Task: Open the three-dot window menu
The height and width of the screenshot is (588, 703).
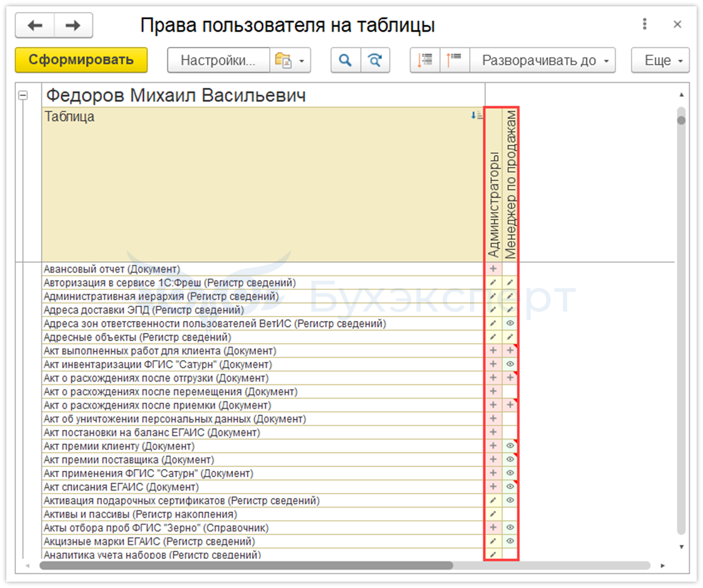Action: click(x=645, y=25)
